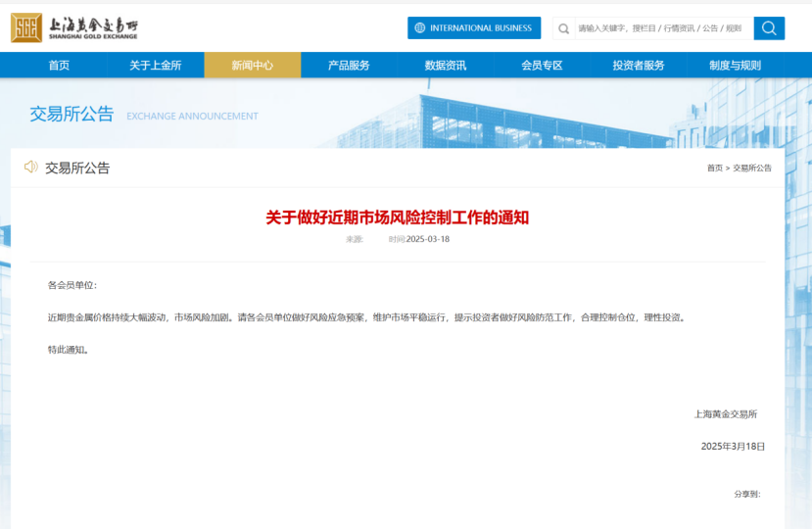Open the 会员专区 menu item
Screen dimensions: 812x530
pos(542,66)
